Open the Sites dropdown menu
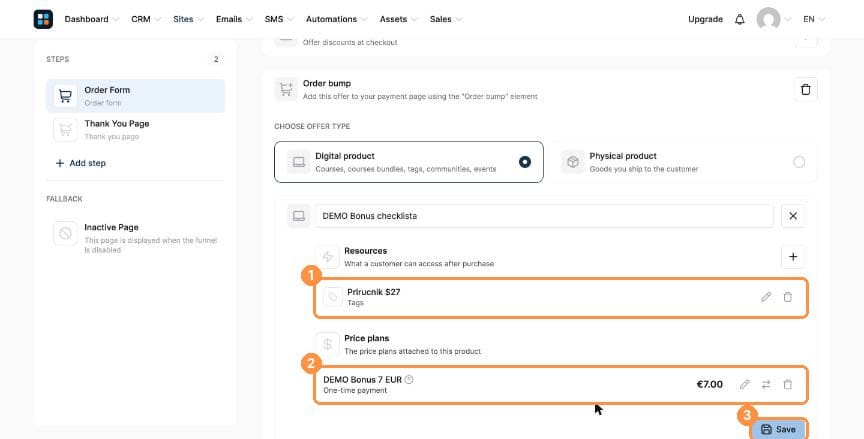Image resolution: width=864 pixels, height=439 pixels. coord(188,19)
